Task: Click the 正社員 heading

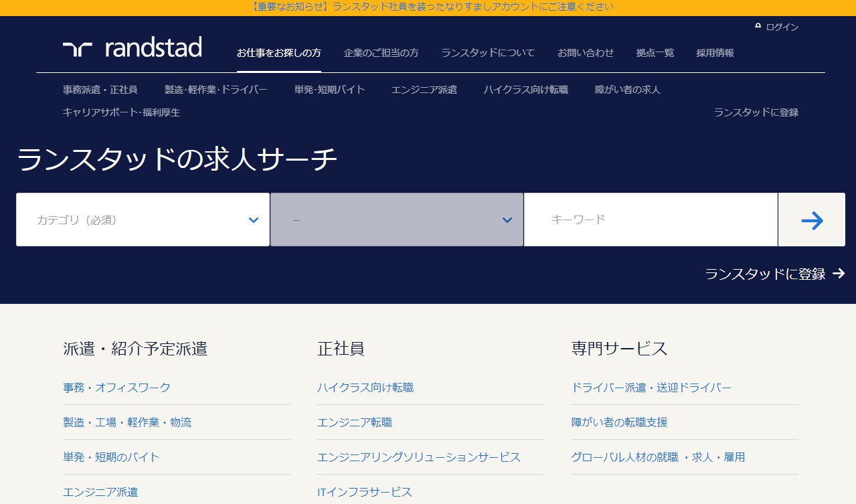Action: pyautogui.click(x=341, y=349)
